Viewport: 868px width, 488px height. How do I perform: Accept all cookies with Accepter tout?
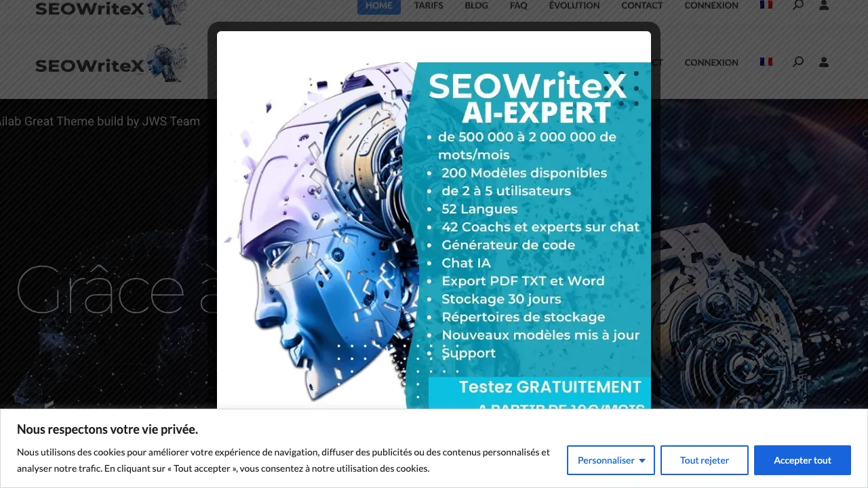[x=803, y=460]
